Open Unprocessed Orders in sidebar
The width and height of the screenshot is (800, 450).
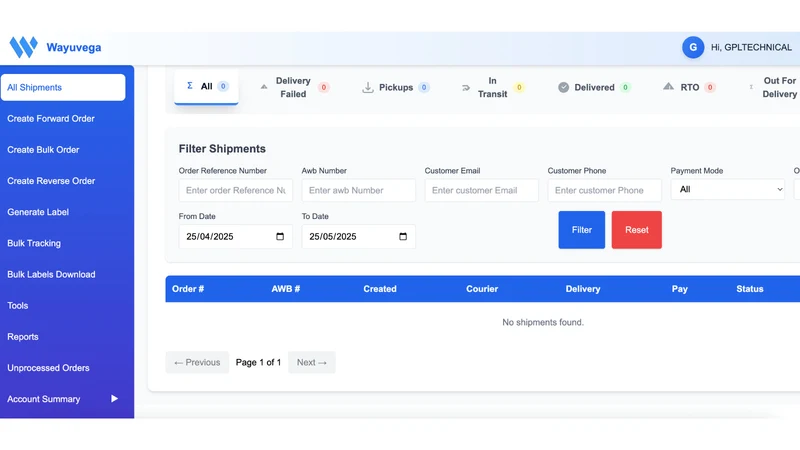(63, 367)
